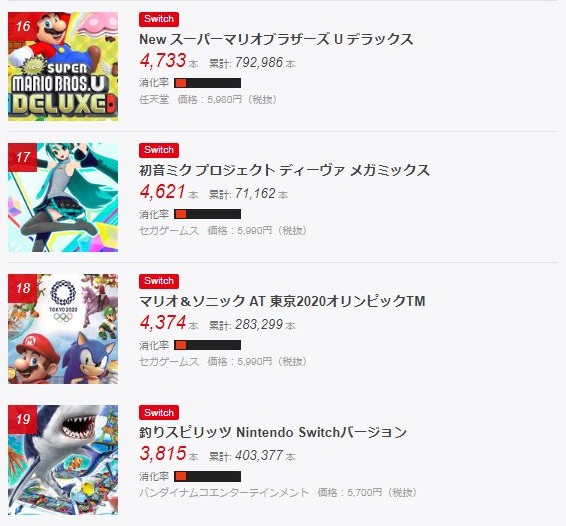The width and height of the screenshot is (566, 526).
Task: Click the Switch tag above New スーパーマリオブラザーズ
Action: 159,19
